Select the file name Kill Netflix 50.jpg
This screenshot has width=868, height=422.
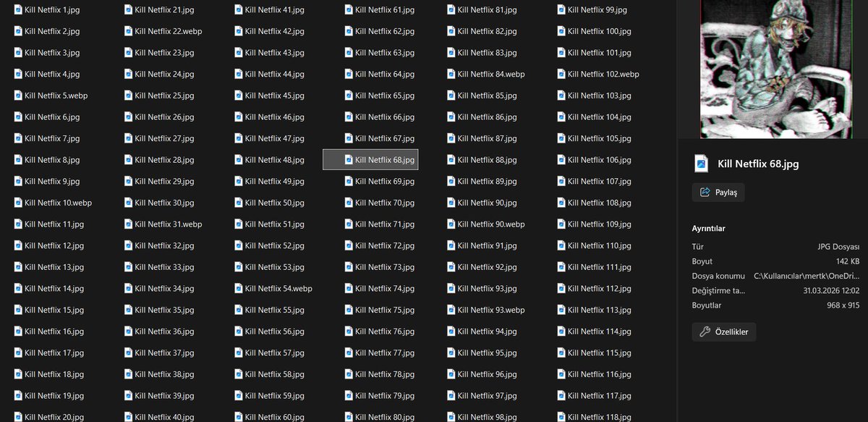275,203
